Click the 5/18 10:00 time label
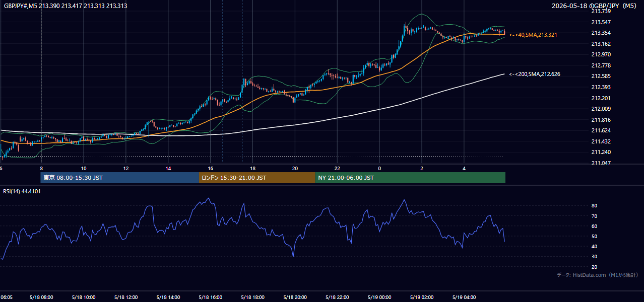 (x=84, y=297)
